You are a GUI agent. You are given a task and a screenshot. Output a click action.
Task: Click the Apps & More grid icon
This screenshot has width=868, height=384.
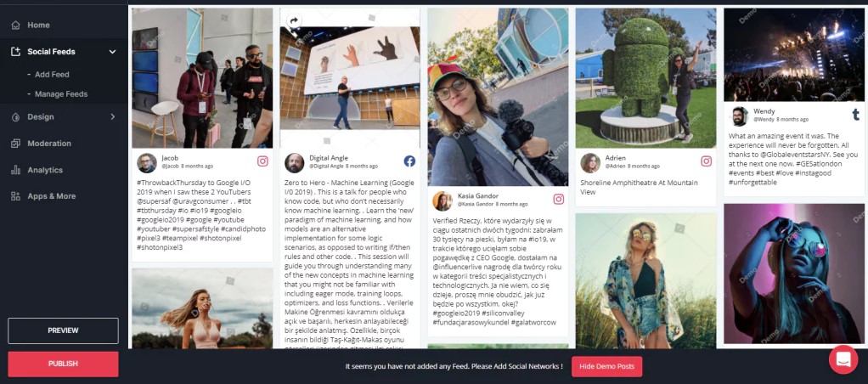pos(15,196)
